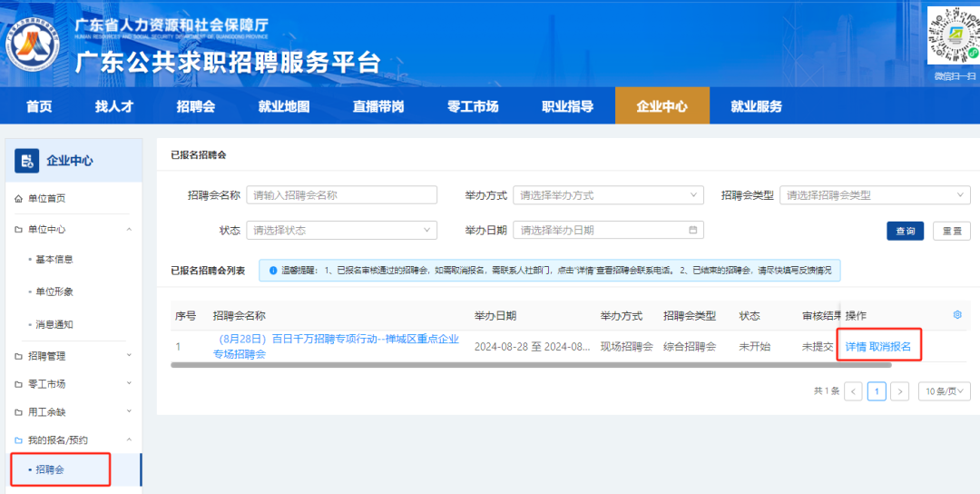Open the 职业指导 navigation tab
The height and width of the screenshot is (494, 980).
(x=567, y=105)
